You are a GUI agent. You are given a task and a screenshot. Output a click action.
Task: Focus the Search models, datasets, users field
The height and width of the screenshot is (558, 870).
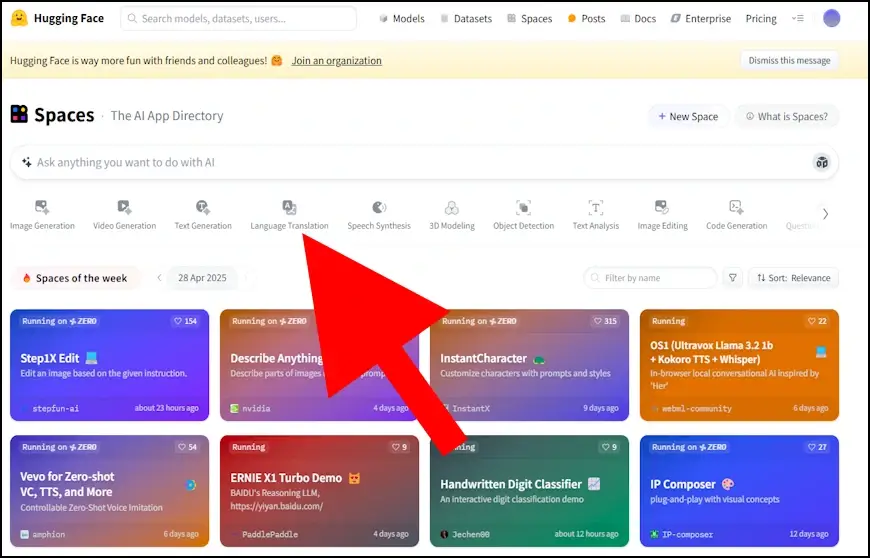tap(239, 18)
